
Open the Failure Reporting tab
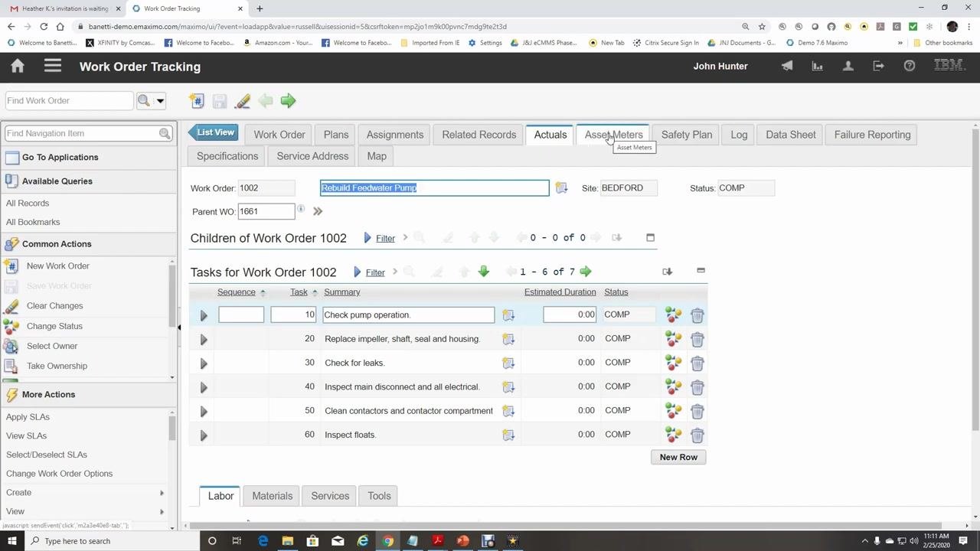(873, 135)
